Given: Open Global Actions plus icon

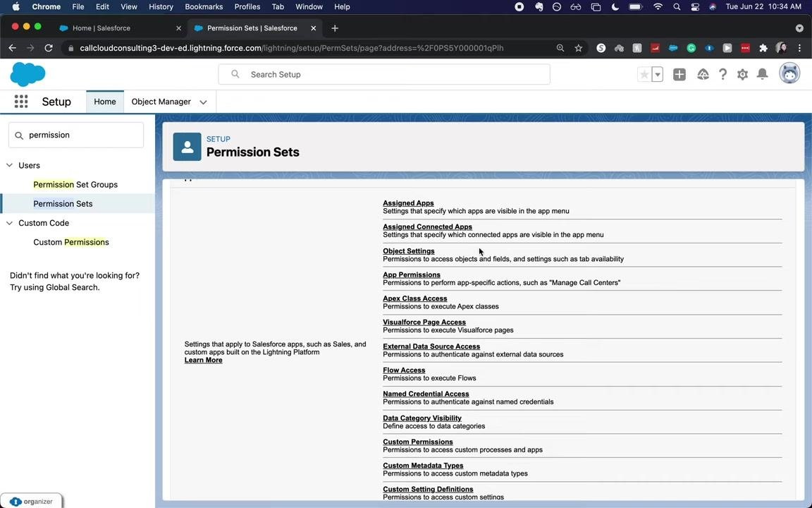Looking at the screenshot, I should point(679,75).
